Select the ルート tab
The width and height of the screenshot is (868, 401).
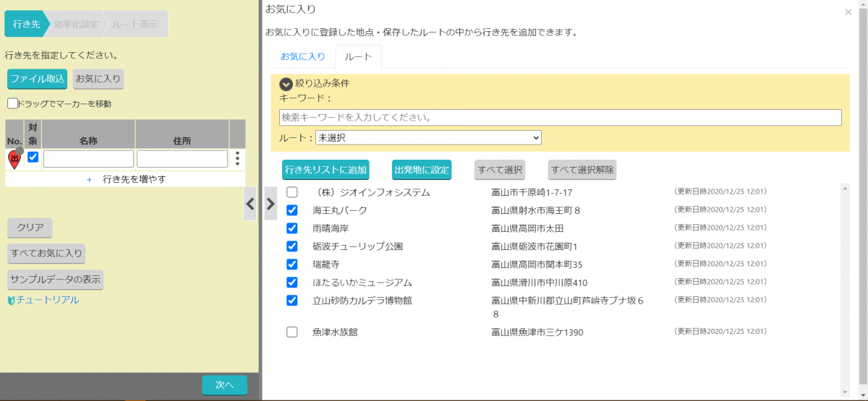point(358,56)
